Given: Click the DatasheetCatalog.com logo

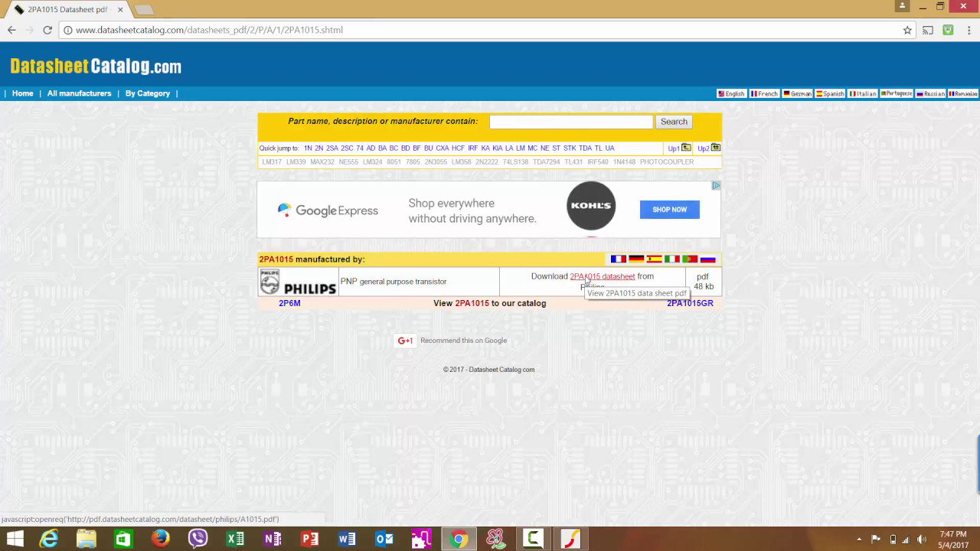Looking at the screenshot, I should [x=96, y=67].
